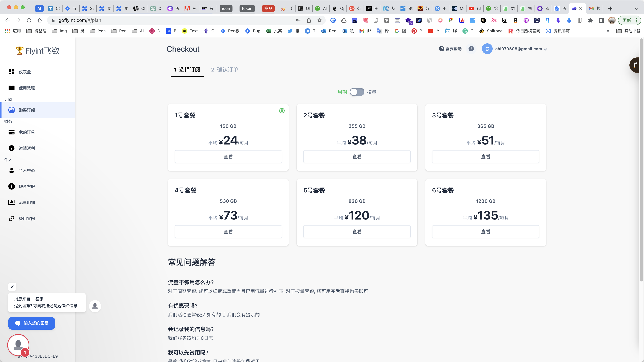Click the exclamation notification icon in header
644x362 pixels.
click(471, 49)
